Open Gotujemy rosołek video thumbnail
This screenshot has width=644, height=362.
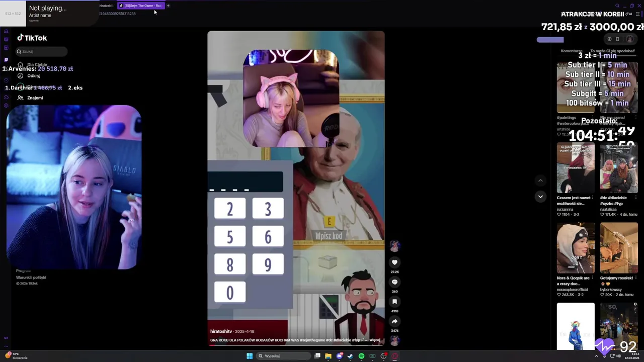point(619,248)
